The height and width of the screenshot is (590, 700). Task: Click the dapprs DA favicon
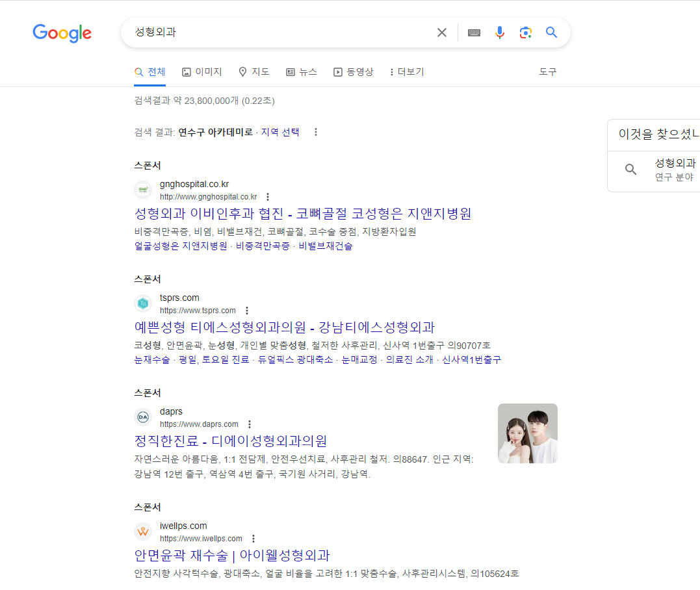pyautogui.click(x=143, y=417)
